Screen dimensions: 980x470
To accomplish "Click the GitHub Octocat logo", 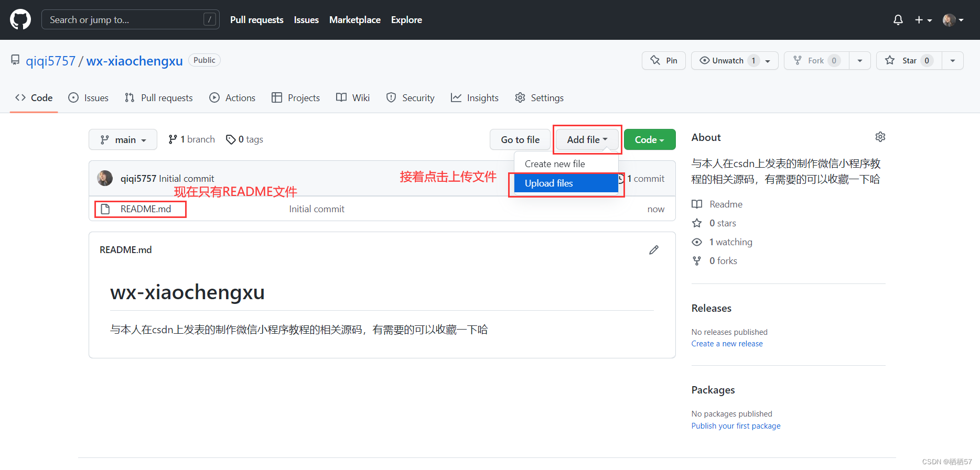I will point(20,20).
